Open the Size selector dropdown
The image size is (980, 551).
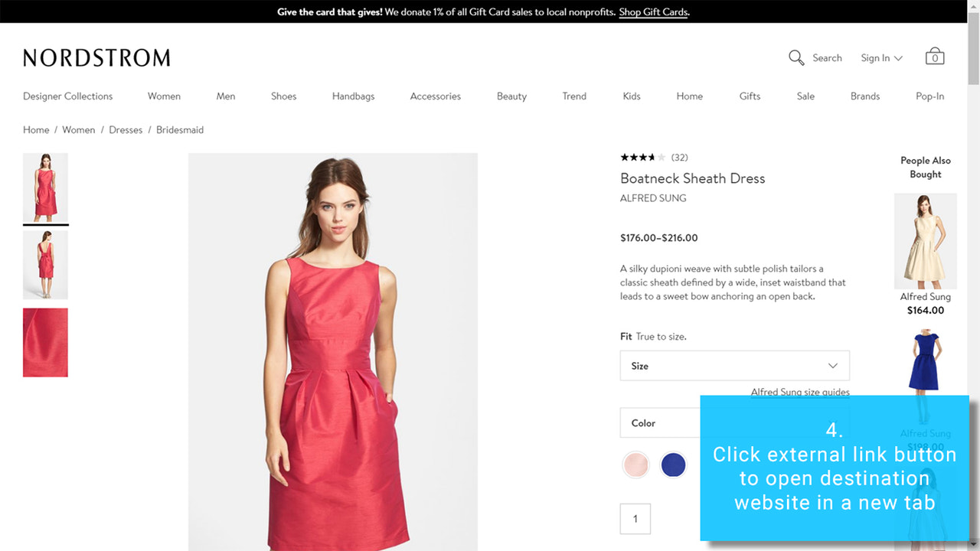[734, 366]
